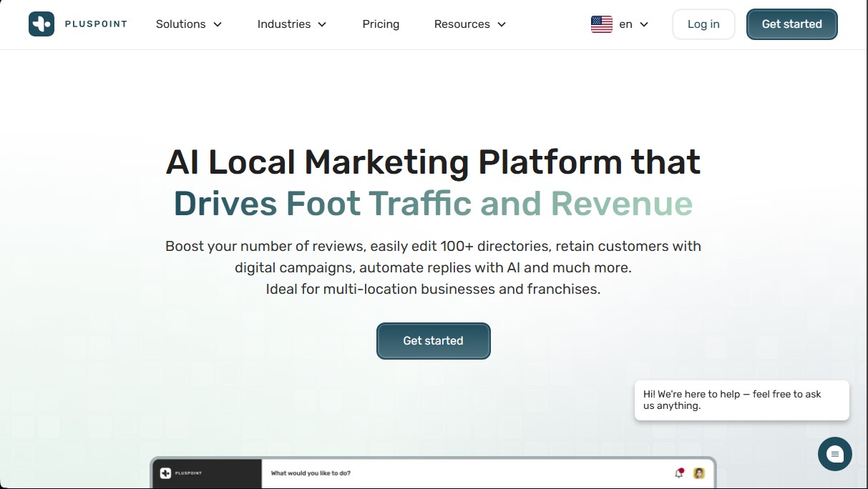Viewport: 868px width, 489px height.
Task: Click Get started in the header
Action: point(791,24)
